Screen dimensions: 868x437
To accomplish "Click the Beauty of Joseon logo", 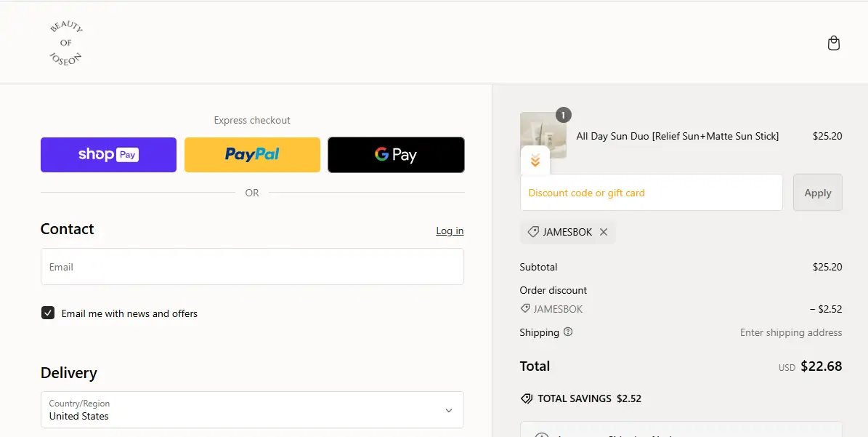I will [x=66, y=43].
